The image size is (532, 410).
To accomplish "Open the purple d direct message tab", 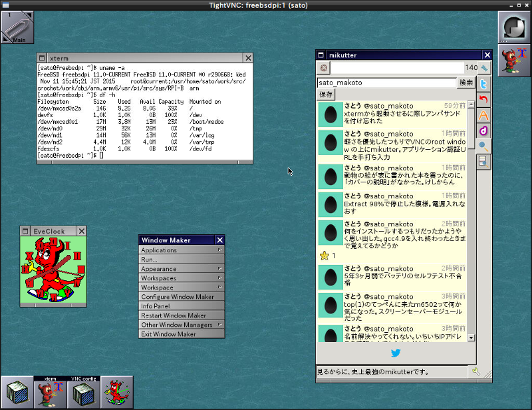I will [x=483, y=130].
